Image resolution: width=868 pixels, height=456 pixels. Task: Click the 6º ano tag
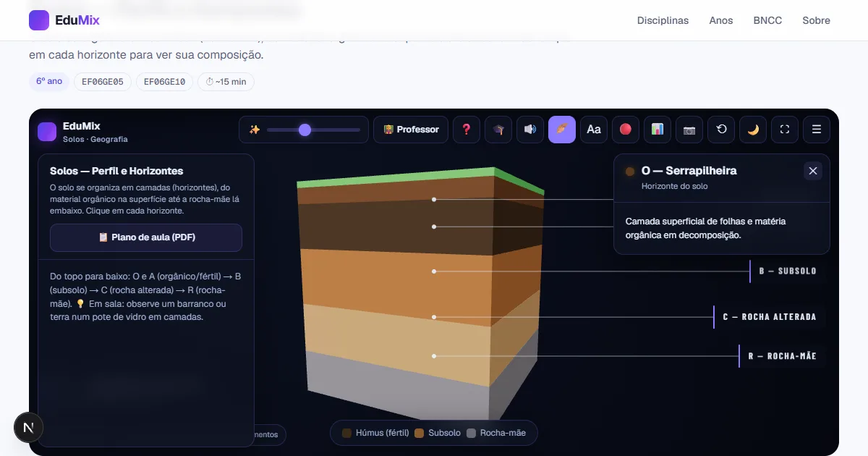[x=49, y=81]
